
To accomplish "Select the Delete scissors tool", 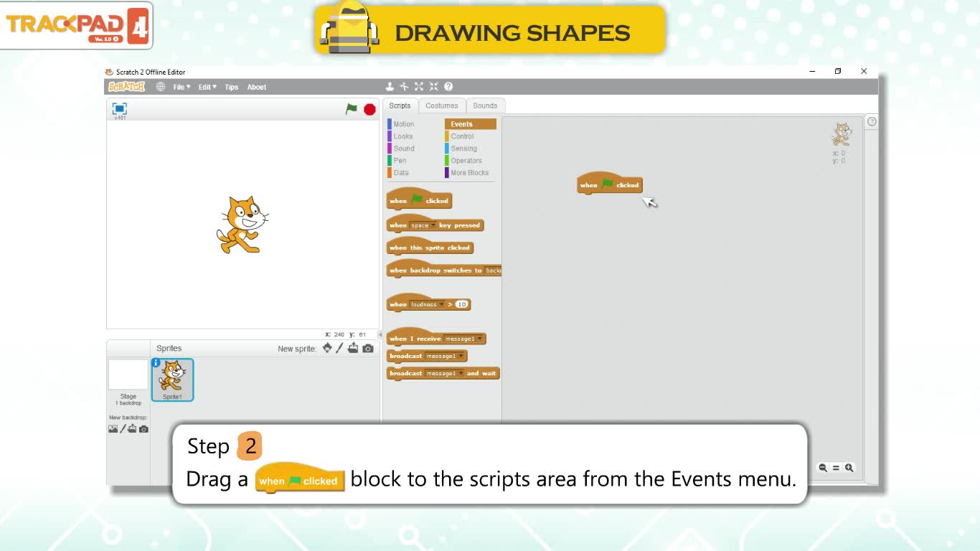I will (x=404, y=87).
